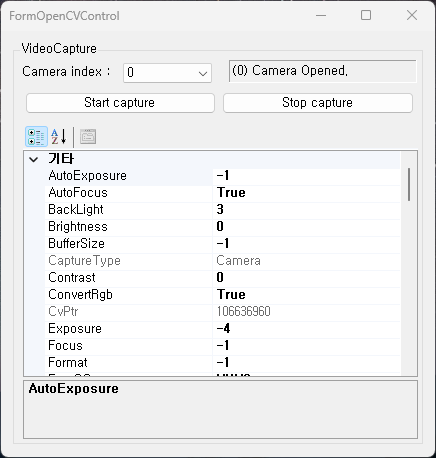Viewport: 436px width, 458px height.
Task: Click the Stop capture button
Action: [318, 103]
